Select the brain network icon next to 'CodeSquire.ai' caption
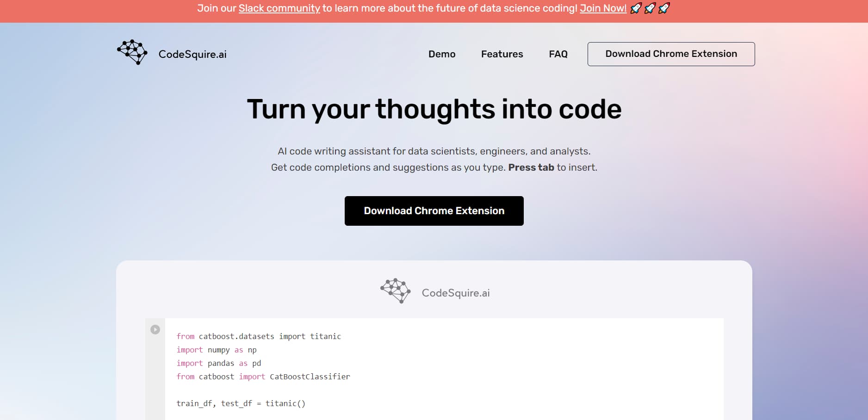Screen dimensions: 868x420 pyautogui.click(x=395, y=290)
